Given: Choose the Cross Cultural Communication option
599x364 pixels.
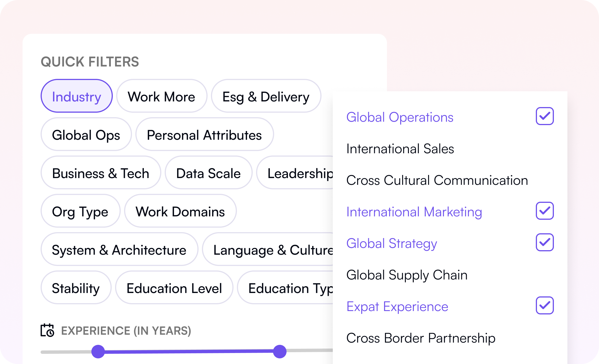Looking at the screenshot, I should tap(437, 180).
